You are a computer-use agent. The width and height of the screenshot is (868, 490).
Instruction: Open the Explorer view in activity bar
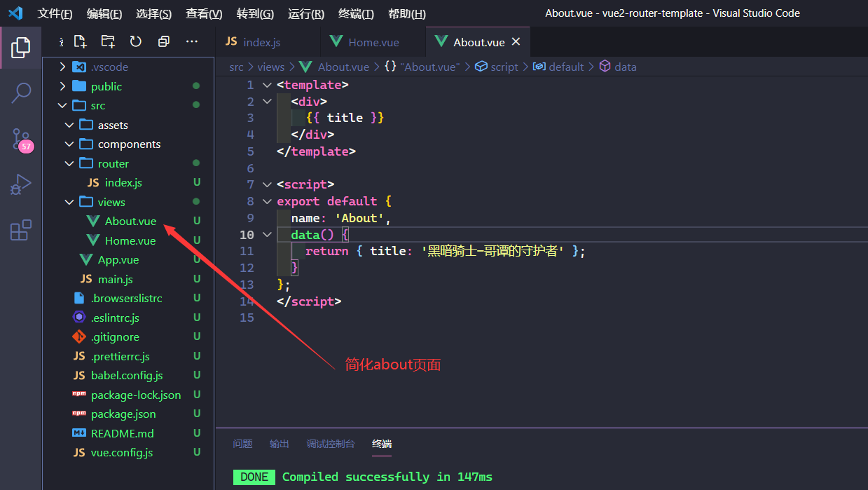coord(21,48)
